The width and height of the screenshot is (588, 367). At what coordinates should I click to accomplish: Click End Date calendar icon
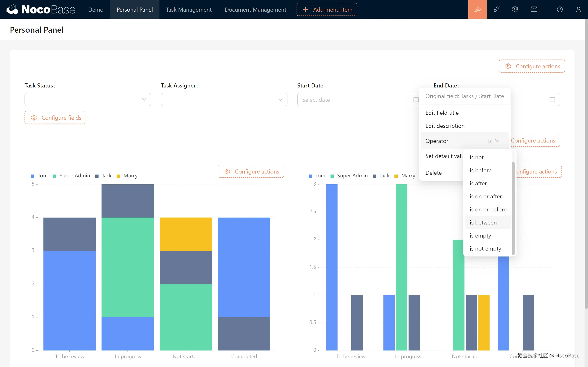[x=552, y=99]
